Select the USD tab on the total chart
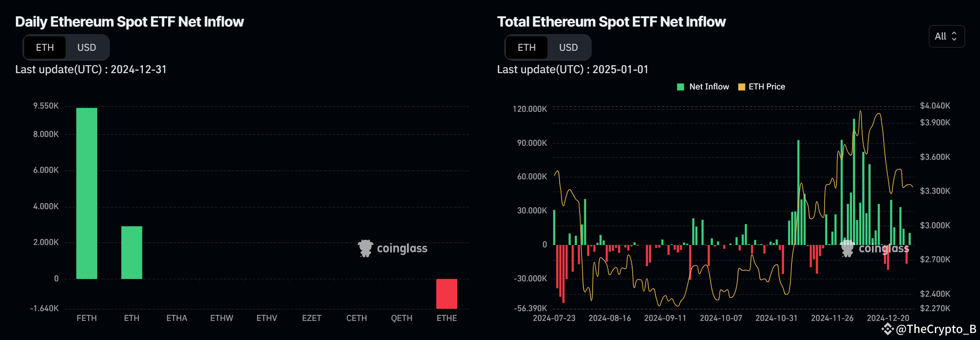 tap(569, 47)
